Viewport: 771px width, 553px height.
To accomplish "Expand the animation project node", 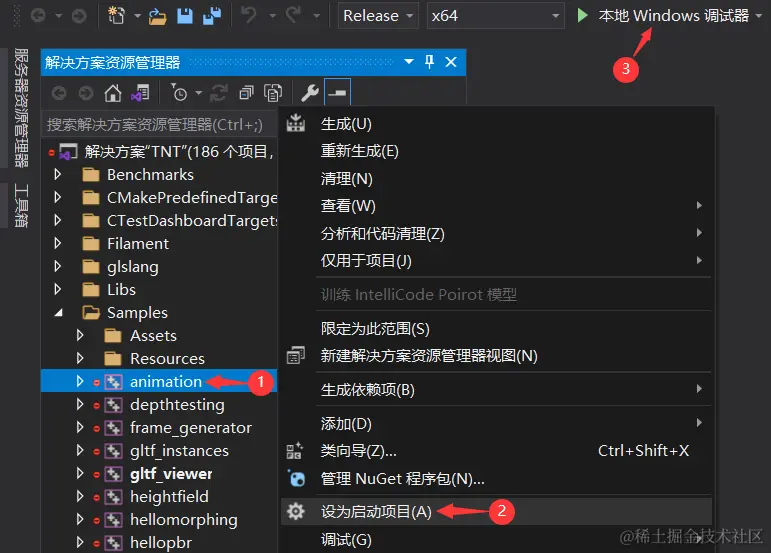I will (80, 381).
